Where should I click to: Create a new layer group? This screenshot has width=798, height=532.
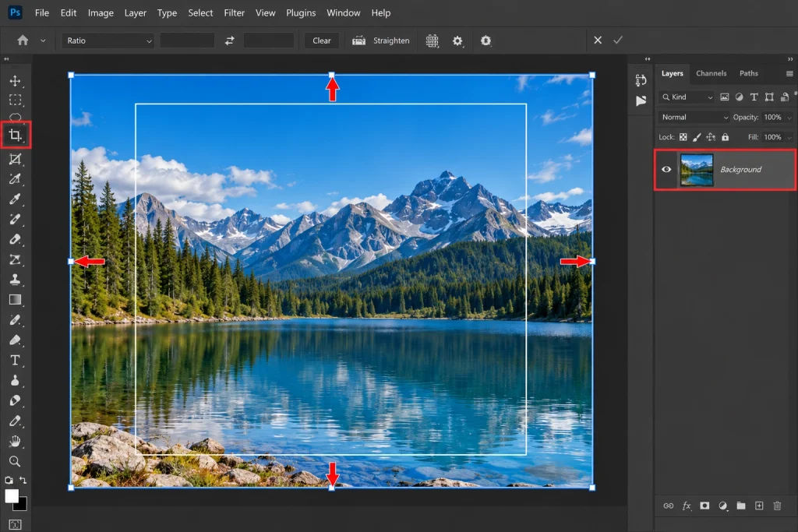741,506
